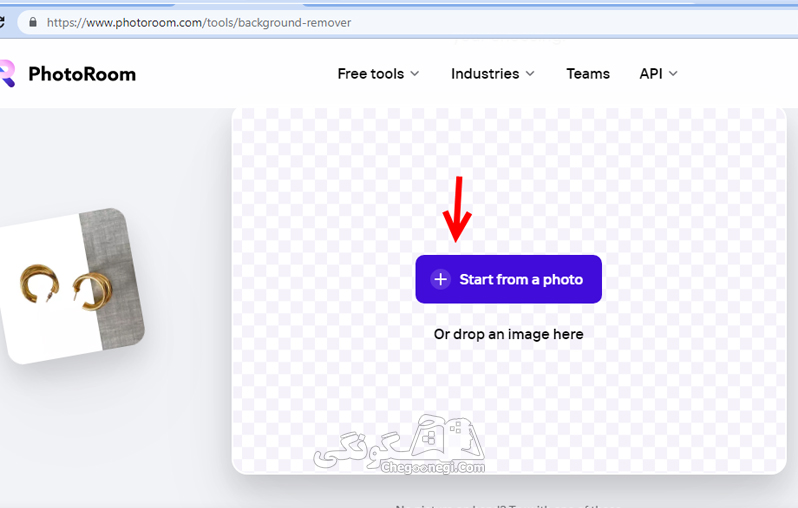Select the gold earrings sample image
This screenshot has width=798, height=508.
click(x=71, y=286)
